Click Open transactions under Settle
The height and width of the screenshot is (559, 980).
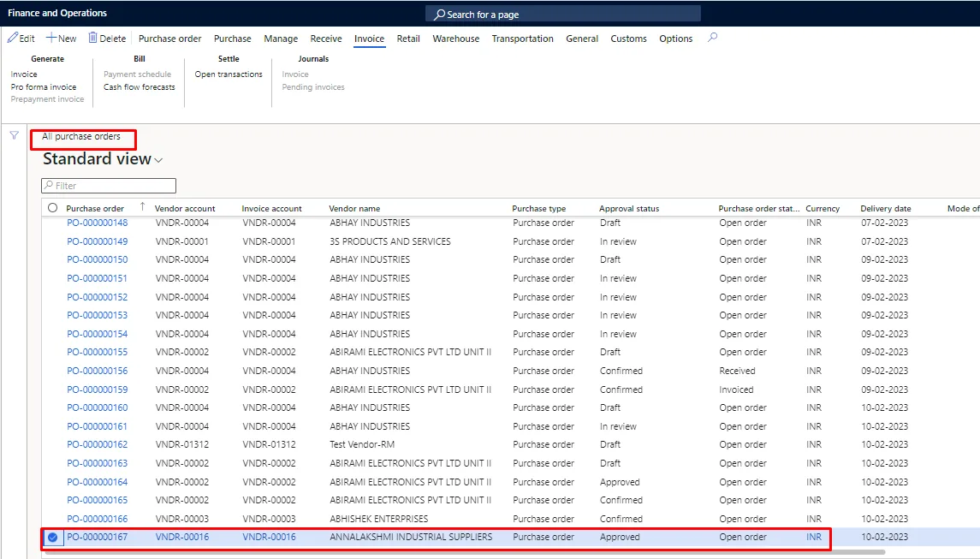[x=229, y=74]
